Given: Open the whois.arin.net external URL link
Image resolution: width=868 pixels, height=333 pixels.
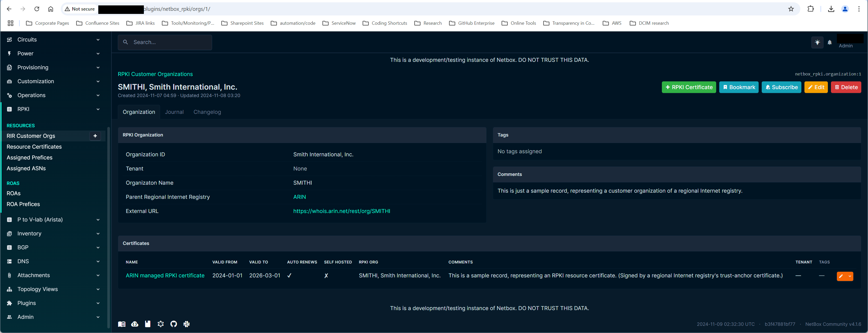Looking at the screenshot, I should 341,211.
